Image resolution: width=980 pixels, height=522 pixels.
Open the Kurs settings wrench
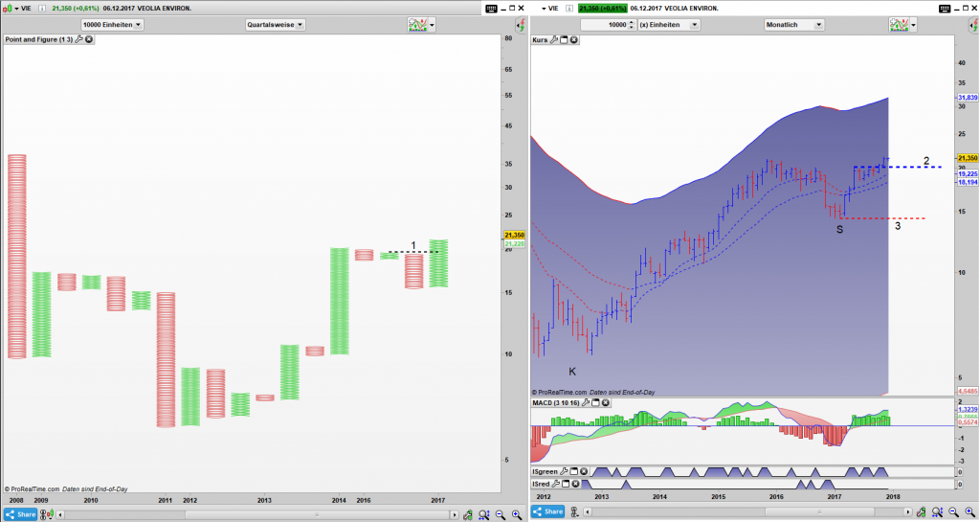tap(554, 40)
